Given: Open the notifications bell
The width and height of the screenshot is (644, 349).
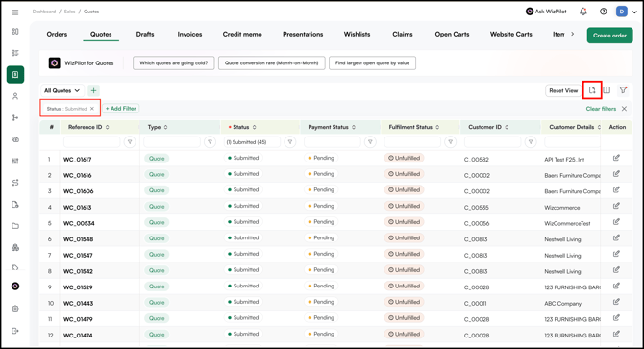Looking at the screenshot, I should click(x=583, y=12).
